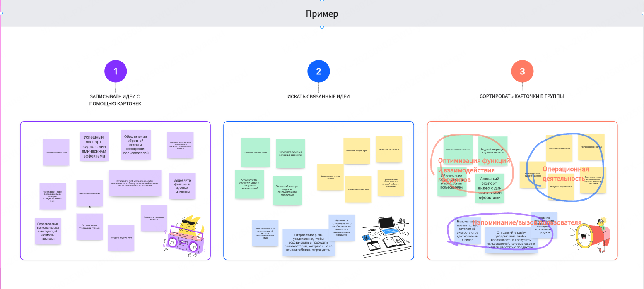Select purple note "Успешный экспорт видео с динамическими эффектами"
The height and width of the screenshot is (289, 644).
(x=94, y=147)
